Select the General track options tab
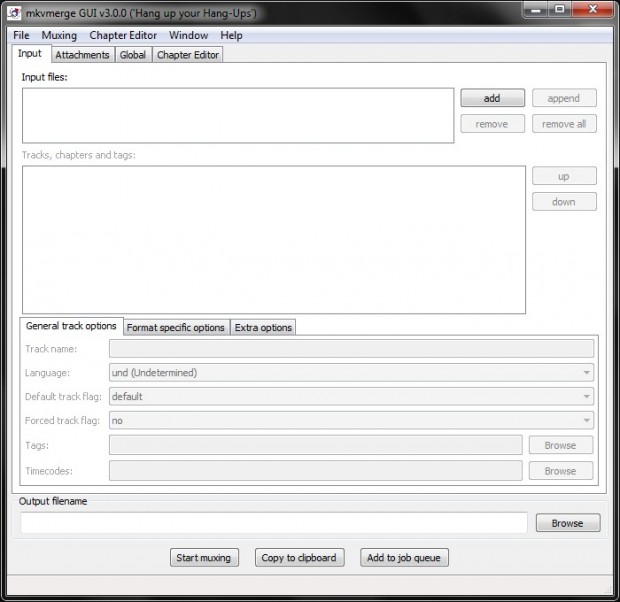The image size is (620, 602). pos(71,326)
